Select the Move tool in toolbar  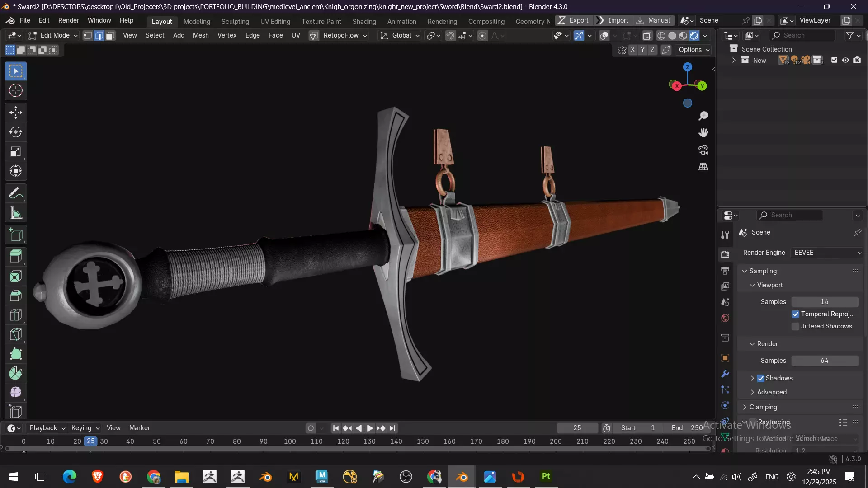16,113
